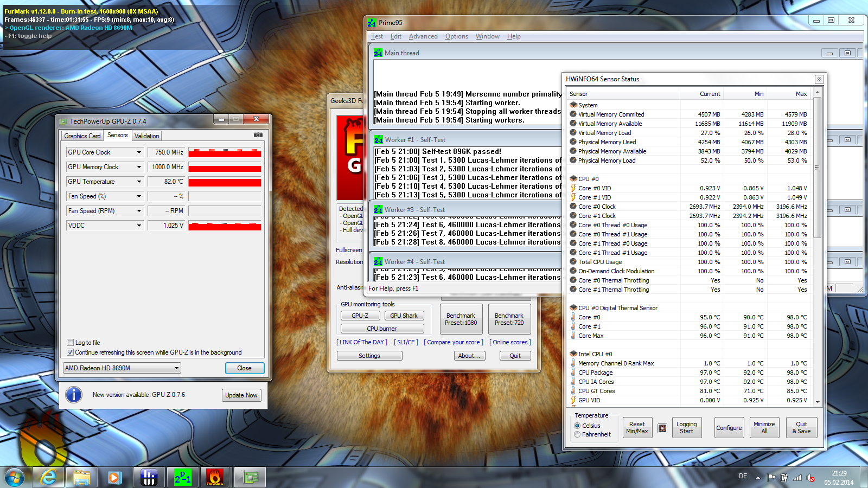Open the Compare your score link in FurMark

pos(454,343)
